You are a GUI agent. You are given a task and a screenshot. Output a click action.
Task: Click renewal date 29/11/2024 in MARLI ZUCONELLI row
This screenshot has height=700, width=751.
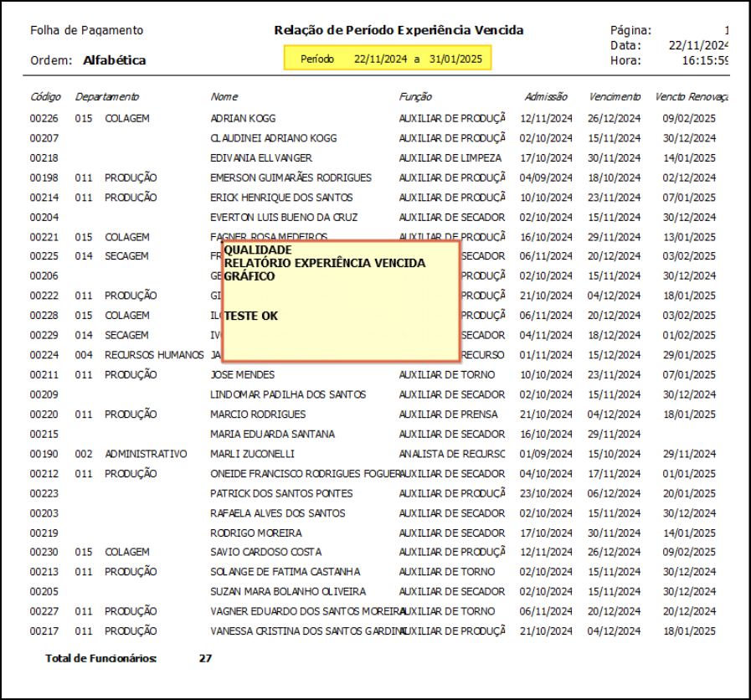[x=689, y=454]
